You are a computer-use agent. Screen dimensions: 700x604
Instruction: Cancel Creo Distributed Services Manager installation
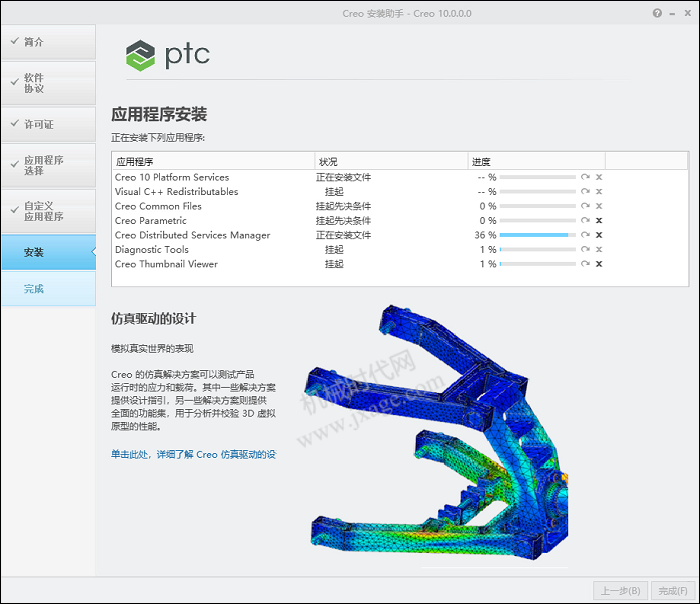(x=599, y=235)
